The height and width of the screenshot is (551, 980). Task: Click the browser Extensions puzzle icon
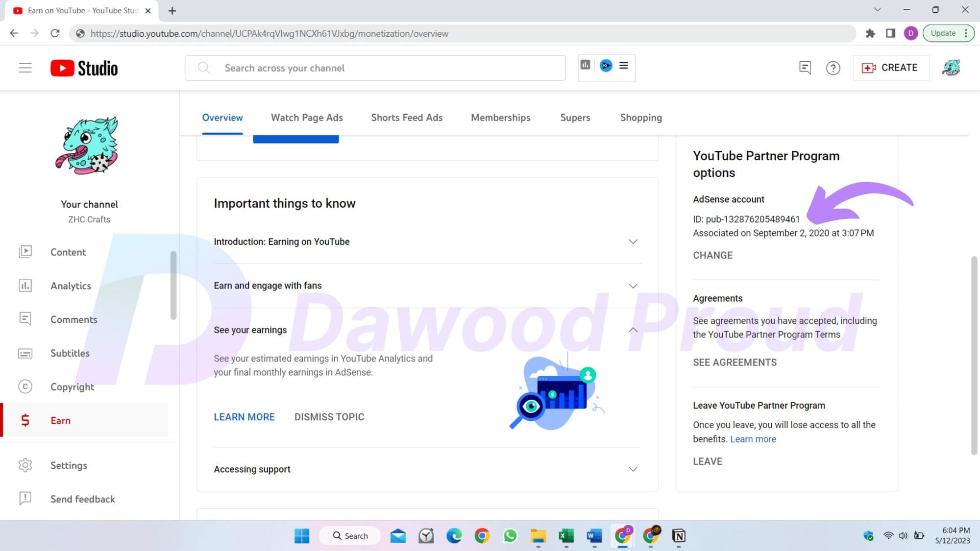point(870,33)
